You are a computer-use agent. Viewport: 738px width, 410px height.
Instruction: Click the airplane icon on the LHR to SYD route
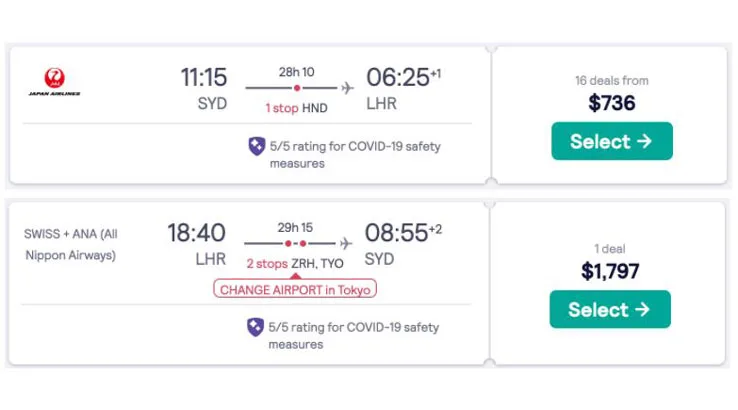pyautogui.click(x=346, y=243)
